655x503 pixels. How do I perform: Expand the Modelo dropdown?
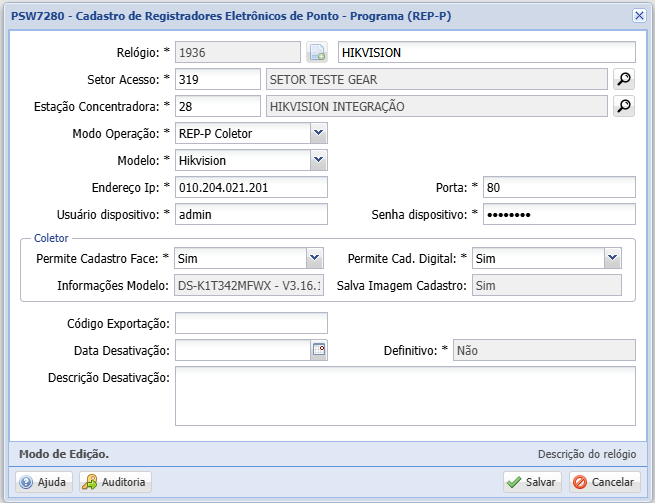point(318,160)
